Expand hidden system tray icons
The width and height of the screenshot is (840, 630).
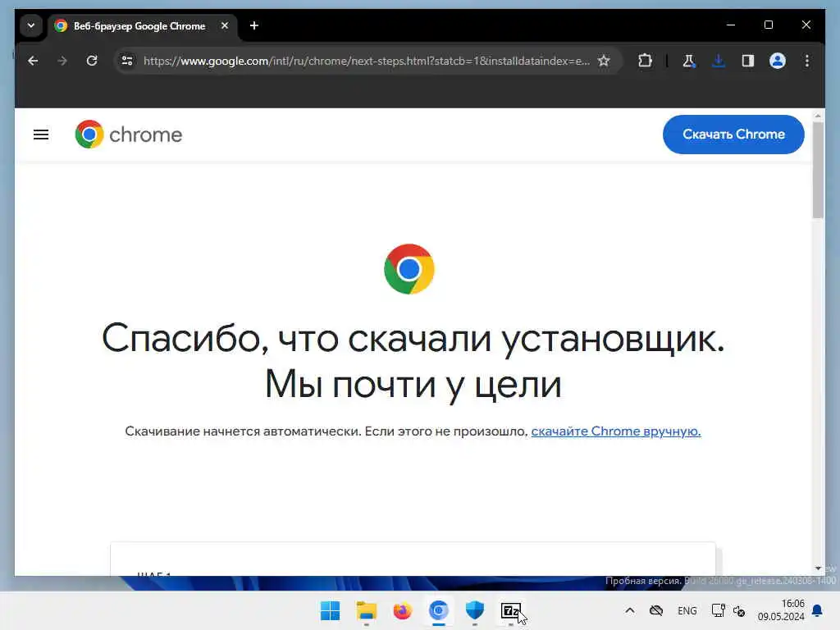pos(630,610)
